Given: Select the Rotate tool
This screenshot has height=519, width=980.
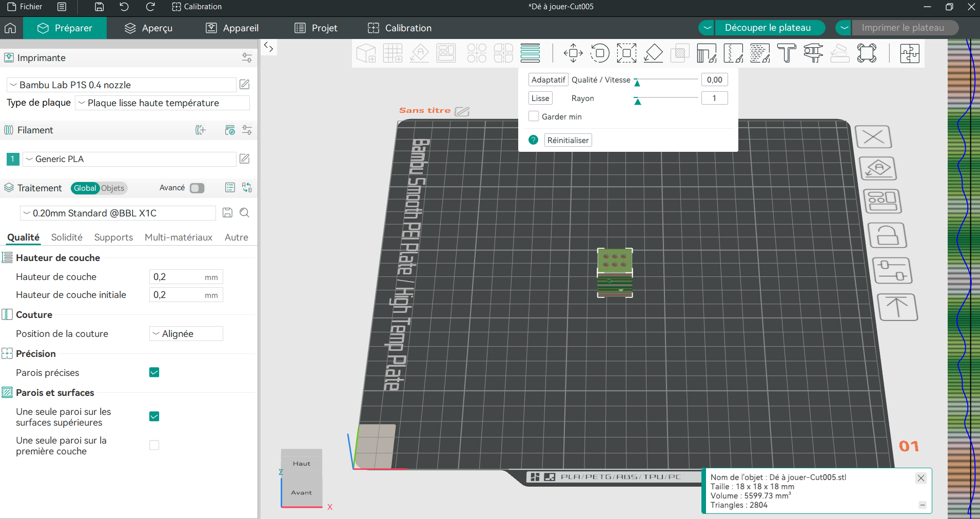Looking at the screenshot, I should (x=600, y=53).
